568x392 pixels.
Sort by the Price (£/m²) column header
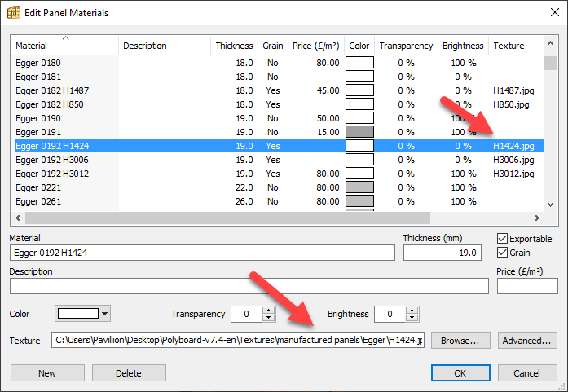click(316, 46)
